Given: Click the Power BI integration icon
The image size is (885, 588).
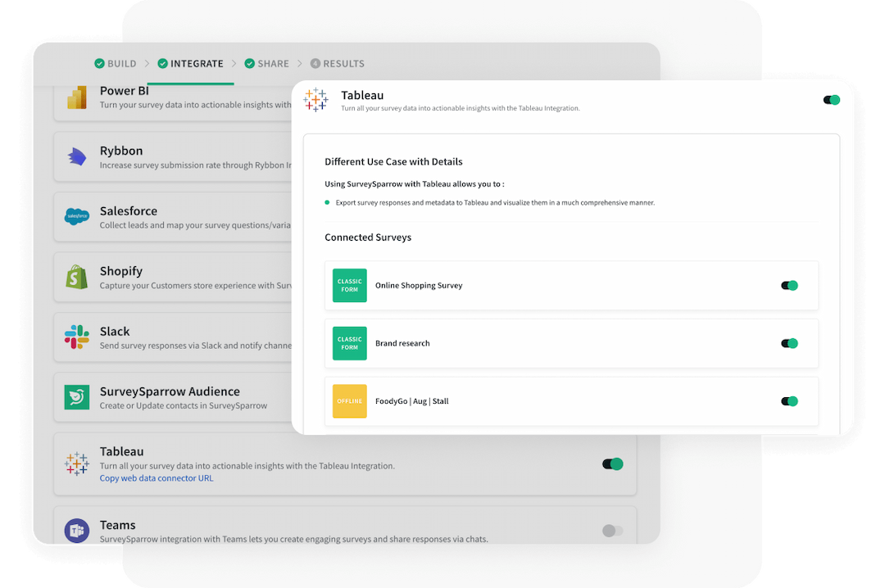Looking at the screenshot, I should click(77, 97).
